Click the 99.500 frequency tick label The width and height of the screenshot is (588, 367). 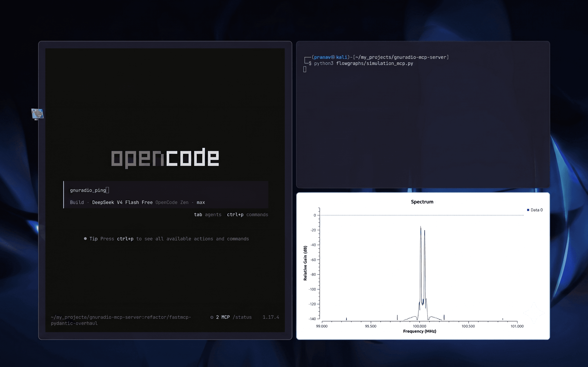point(371,326)
